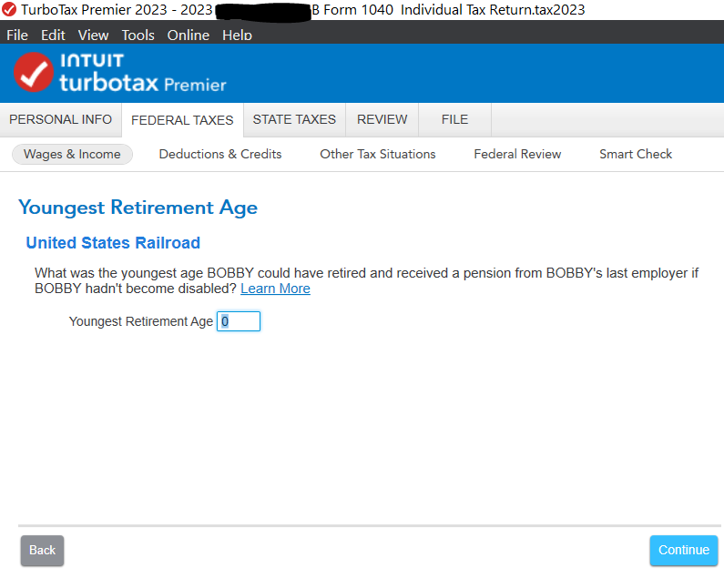Viewport: 724px width, 588px height.
Task: Click the TurboTax checkmark logo in banner
Action: point(34,73)
